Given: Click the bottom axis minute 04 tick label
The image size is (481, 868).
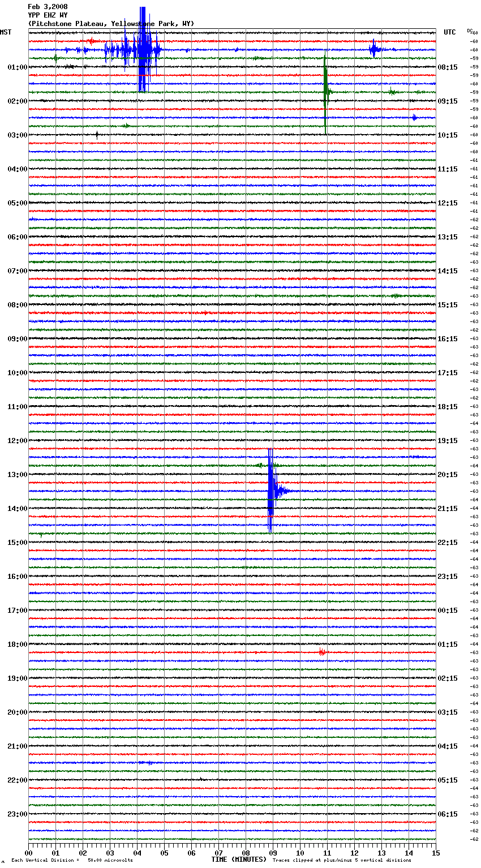Looking at the screenshot, I should 137,853.
